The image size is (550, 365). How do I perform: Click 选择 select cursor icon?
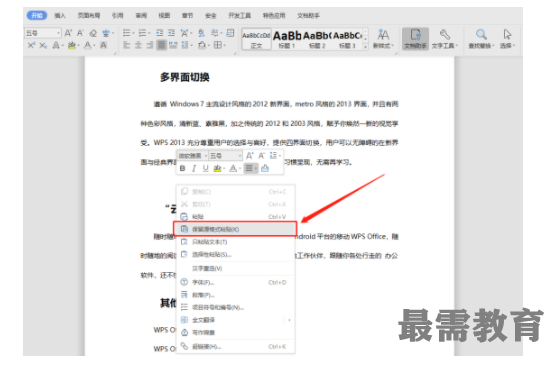click(x=507, y=39)
